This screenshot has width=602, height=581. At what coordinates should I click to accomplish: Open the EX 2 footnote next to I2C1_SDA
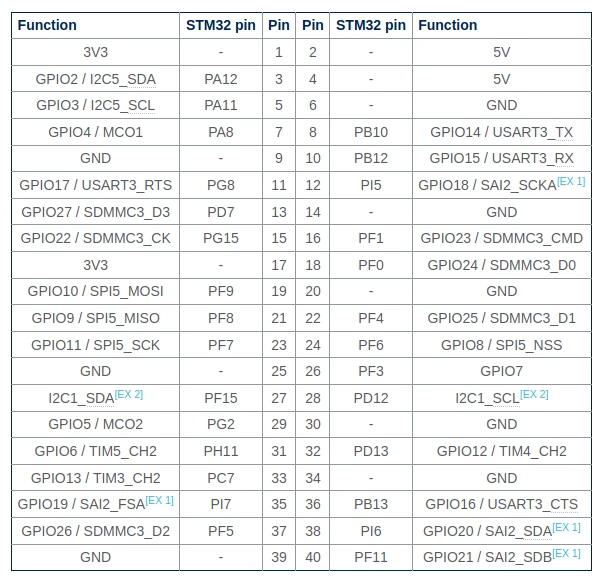129,394
